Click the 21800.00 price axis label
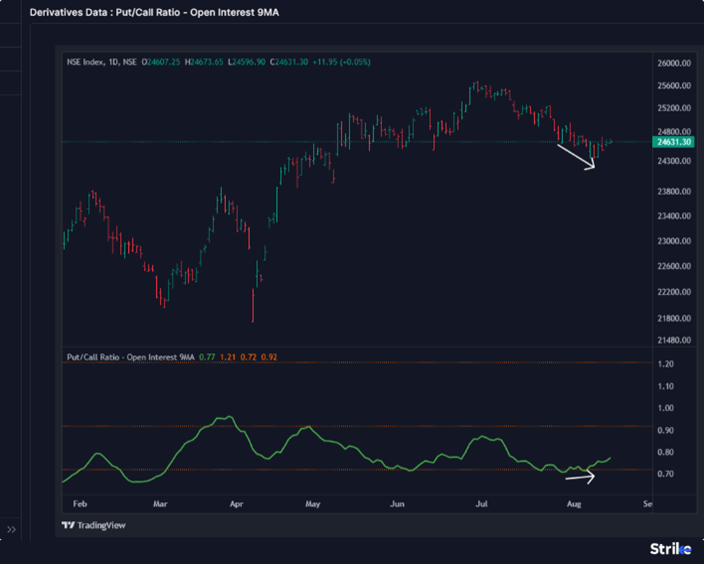 [673, 318]
